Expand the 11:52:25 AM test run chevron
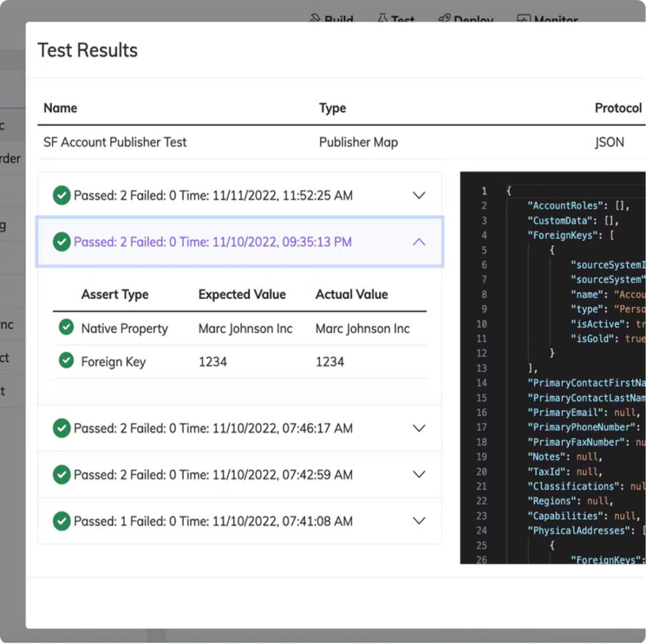This screenshot has width=646, height=644. click(x=419, y=196)
